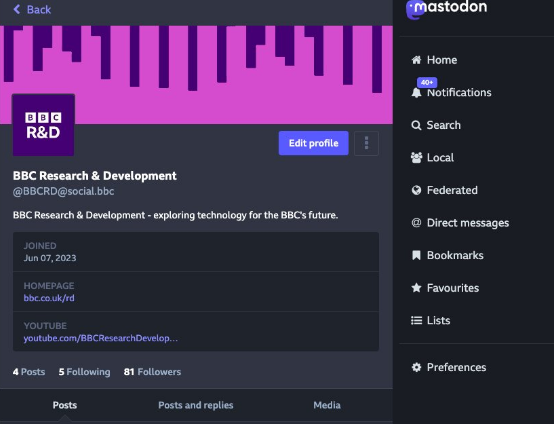Click the Search magnifier icon
554x424 pixels.
pyautogui.click(x=416, y=125)
